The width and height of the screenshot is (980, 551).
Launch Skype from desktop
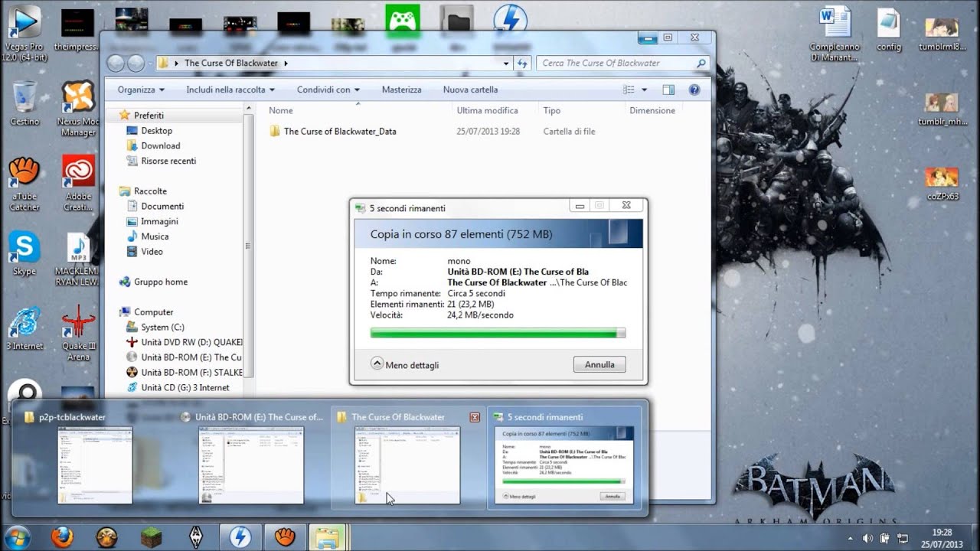pos(24,253)
